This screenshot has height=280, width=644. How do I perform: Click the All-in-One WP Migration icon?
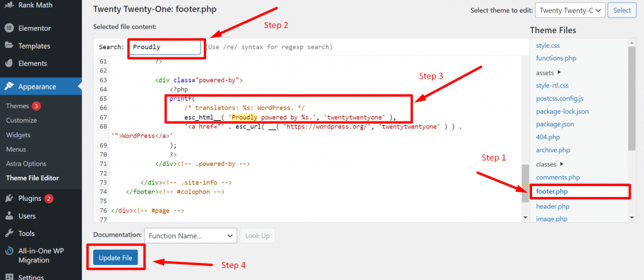9,251
